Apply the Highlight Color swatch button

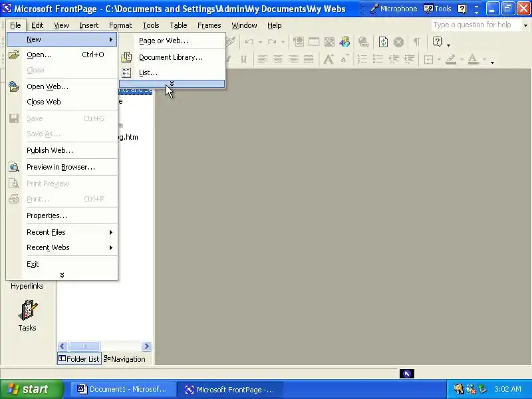pos(451,59)
